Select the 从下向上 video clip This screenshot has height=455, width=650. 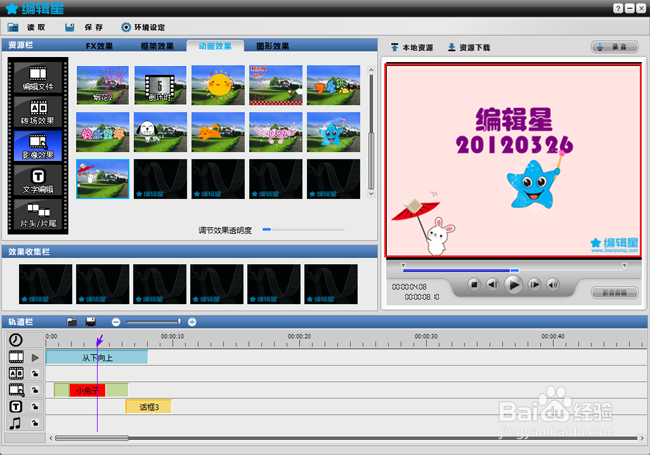97,358
